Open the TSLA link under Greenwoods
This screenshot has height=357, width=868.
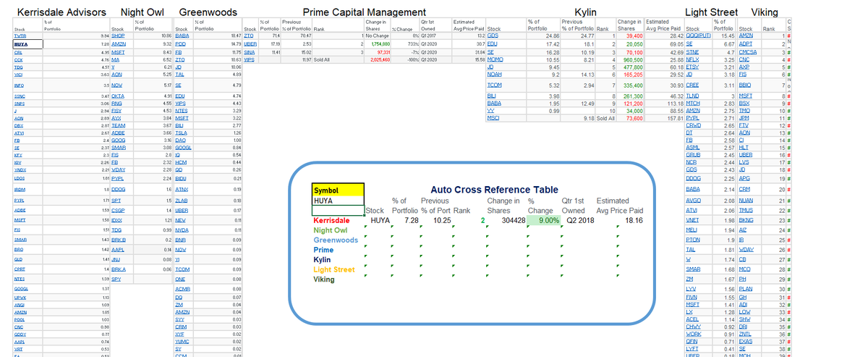tap(182, 133)
